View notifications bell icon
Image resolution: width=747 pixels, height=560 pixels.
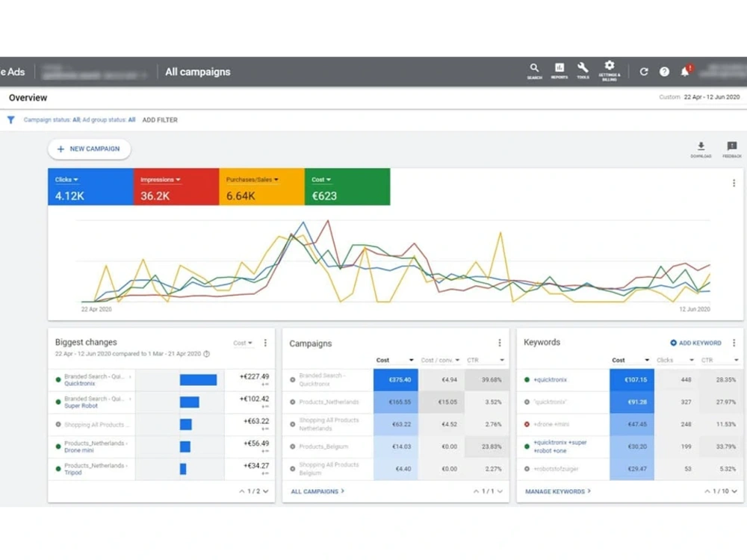coord(686,71)
